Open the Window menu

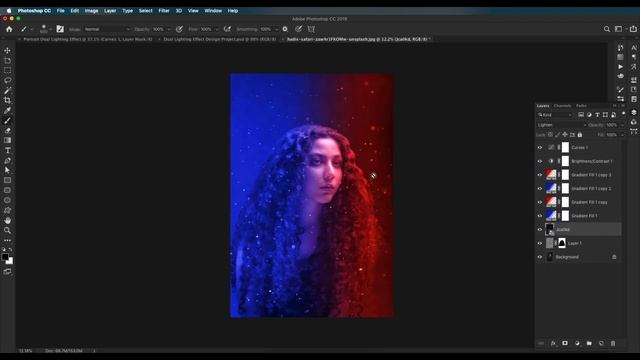(x=213, y=11)
